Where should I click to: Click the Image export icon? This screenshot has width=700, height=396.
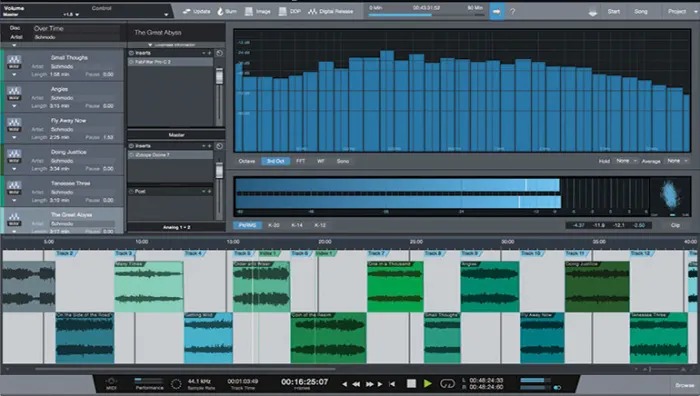tap(249, 11)
